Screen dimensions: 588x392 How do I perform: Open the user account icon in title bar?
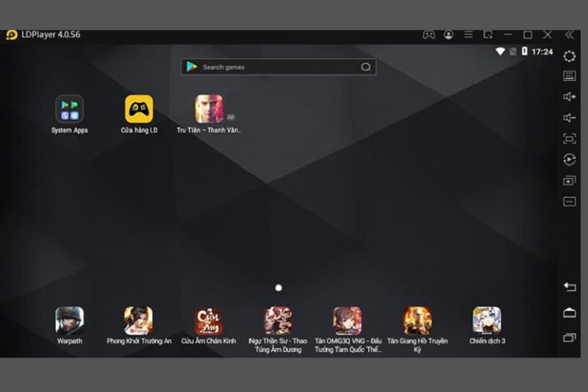coord(448,35)
